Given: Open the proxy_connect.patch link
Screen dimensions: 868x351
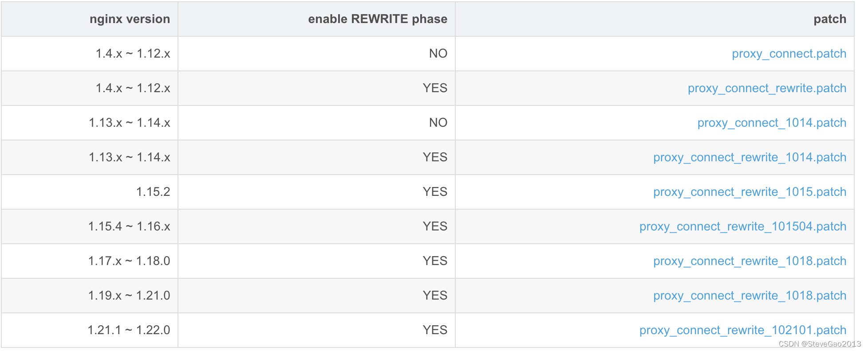Looking at the screenshot, I should point(789,54).
